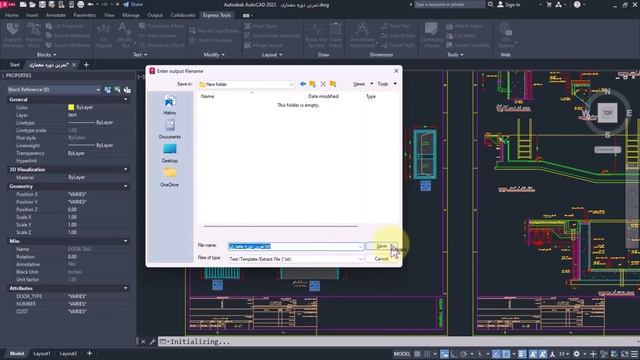Collapse the Attributes section in Properties
Viewport: 640px width, 360px height.
click(125, 288)
